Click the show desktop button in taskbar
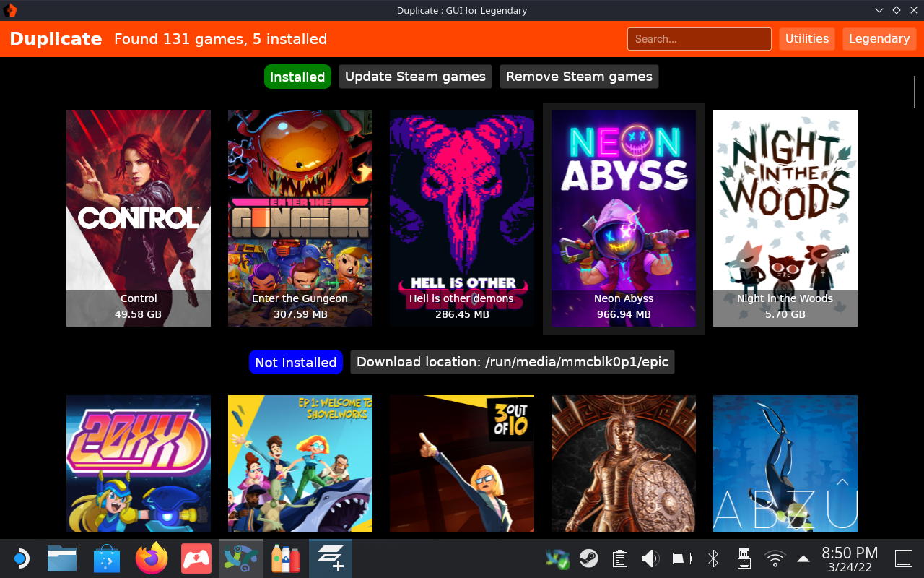 [904, 558]
